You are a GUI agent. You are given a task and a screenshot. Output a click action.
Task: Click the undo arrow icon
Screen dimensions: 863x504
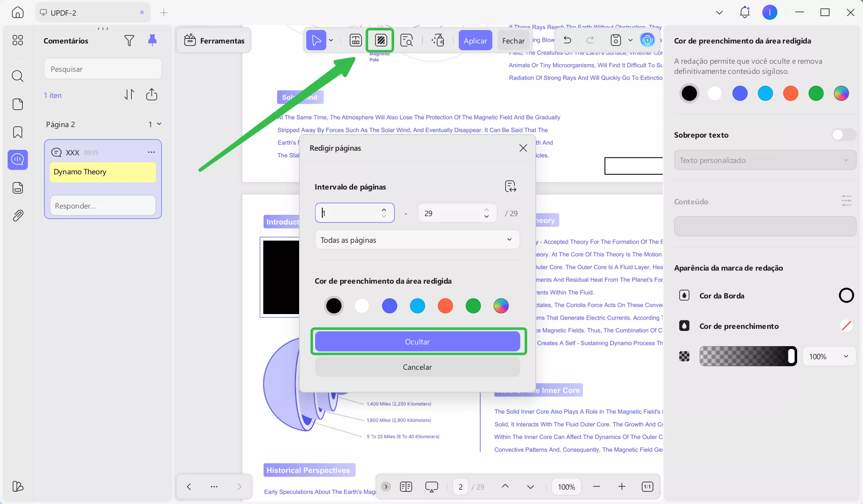click(x=567, y=41)
